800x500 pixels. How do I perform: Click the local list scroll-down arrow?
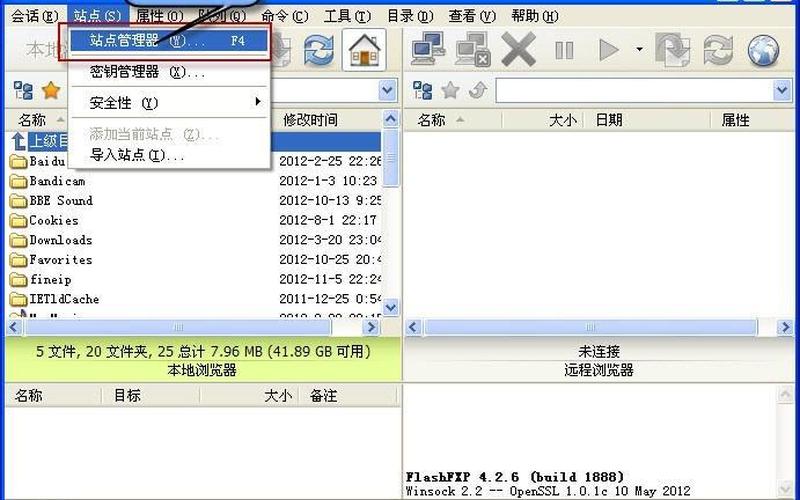click(391, 307)
